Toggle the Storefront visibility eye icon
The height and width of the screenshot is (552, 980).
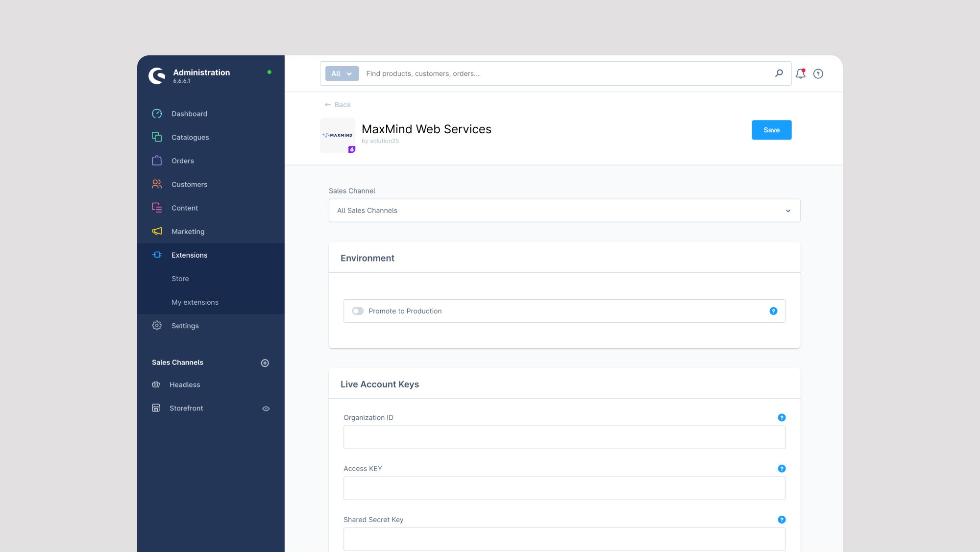pyautogui.click(x=266, y=408)
